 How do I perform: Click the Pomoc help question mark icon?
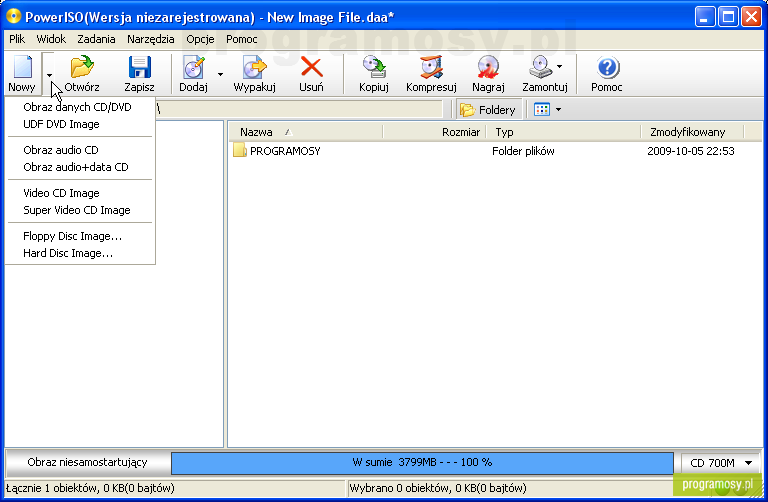[x=607, y=67]
